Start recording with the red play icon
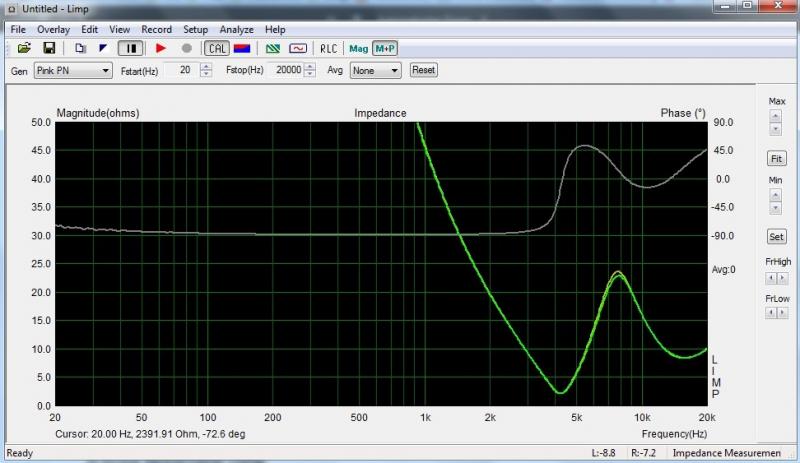This screenshot has width=800, height=463. pos(160,48)
